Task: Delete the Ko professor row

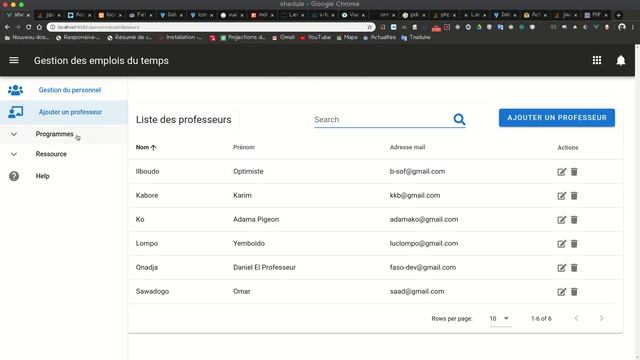Action: tap(574, 220)
